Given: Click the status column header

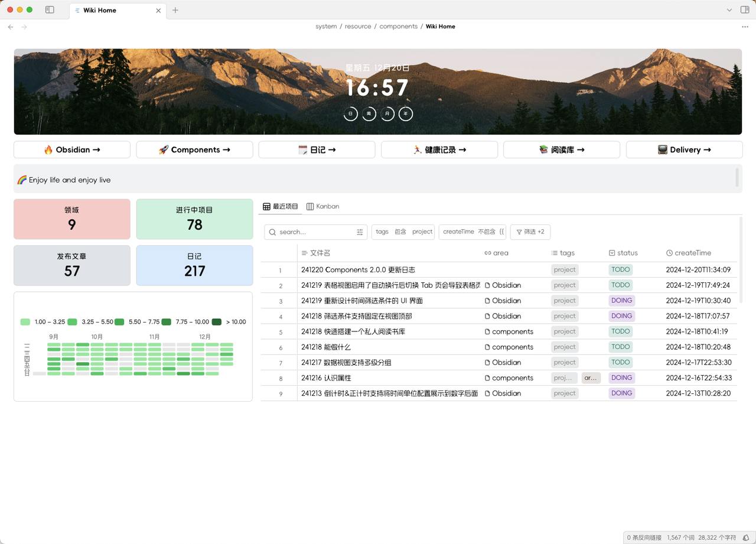Looking at the screenshot, I should click(623, 253).
